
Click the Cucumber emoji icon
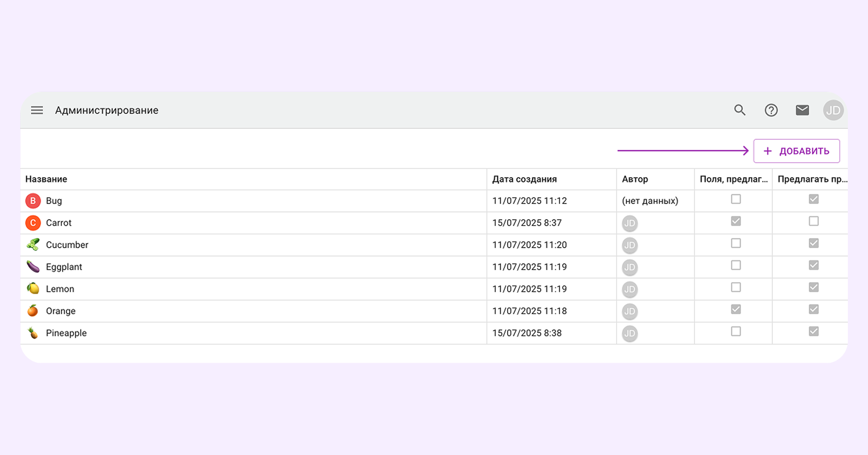click(33, 245)
